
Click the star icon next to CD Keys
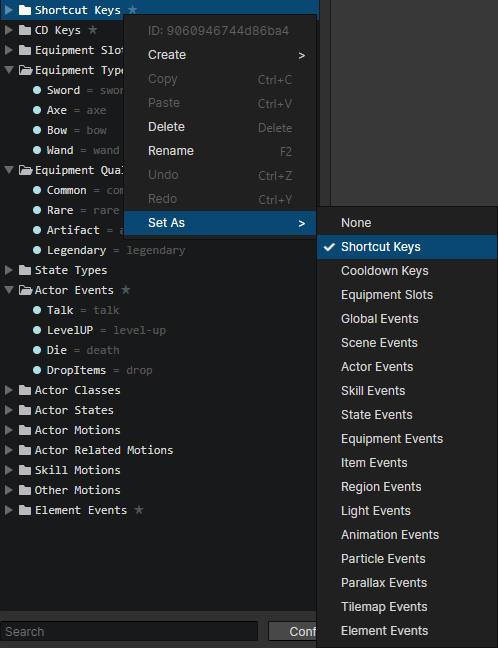pyautogui.click(x=93, y=30)
